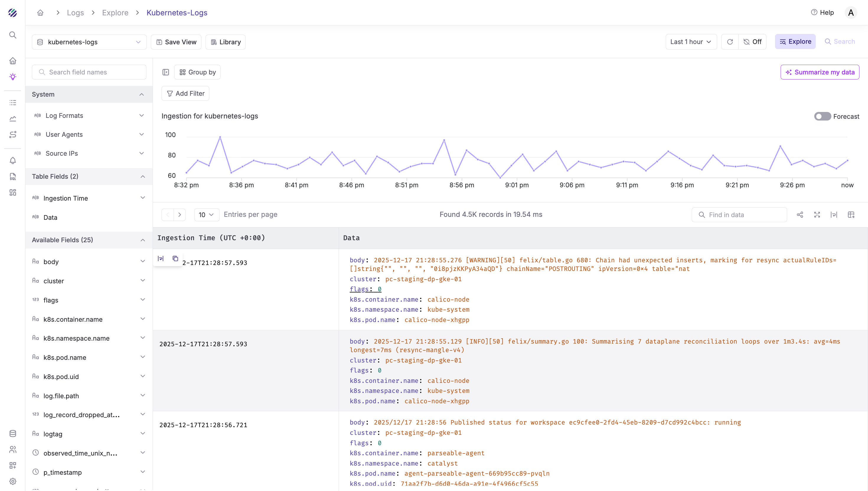Toggle auto-refresh Off button
Screen dimensions: 868x491
point(753,42)
